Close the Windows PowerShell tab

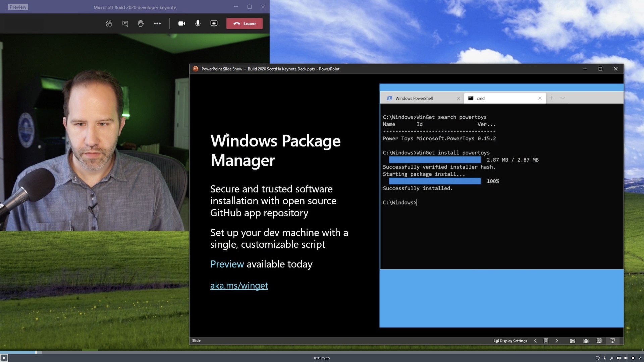click(459, 98)
